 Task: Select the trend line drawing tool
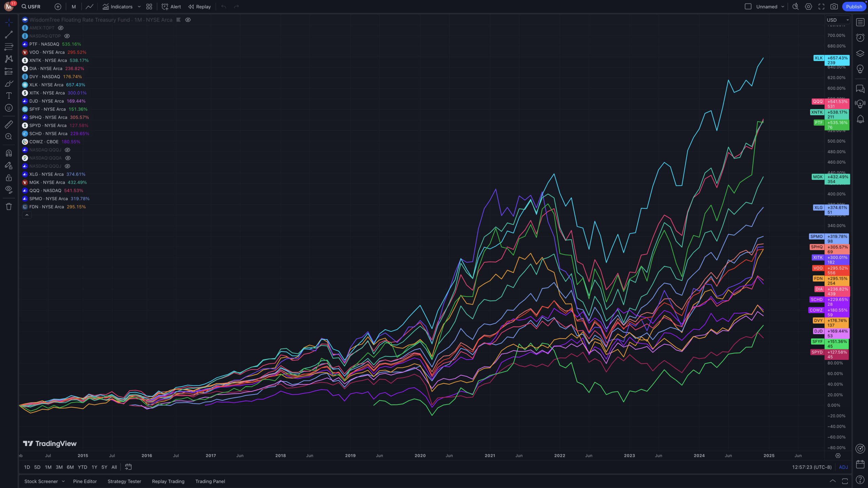click(x=9, y=35)
